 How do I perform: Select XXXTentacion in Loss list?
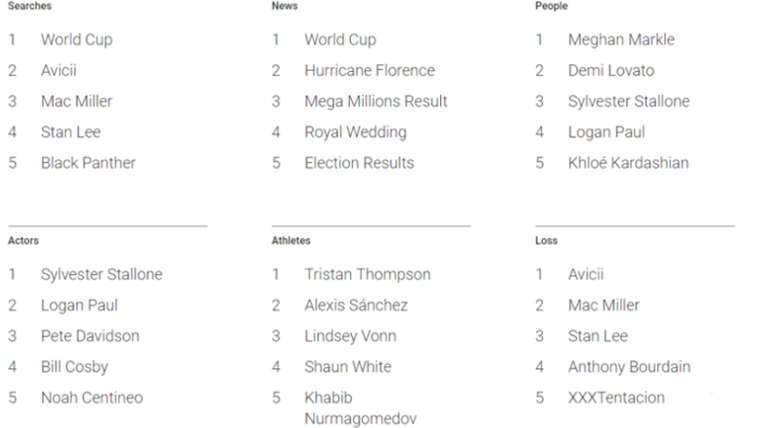pos(616,398)
